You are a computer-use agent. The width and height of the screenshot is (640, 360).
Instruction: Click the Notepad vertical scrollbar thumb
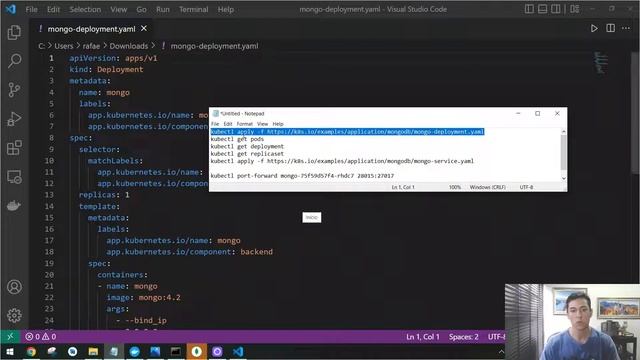tap(564, 152)
